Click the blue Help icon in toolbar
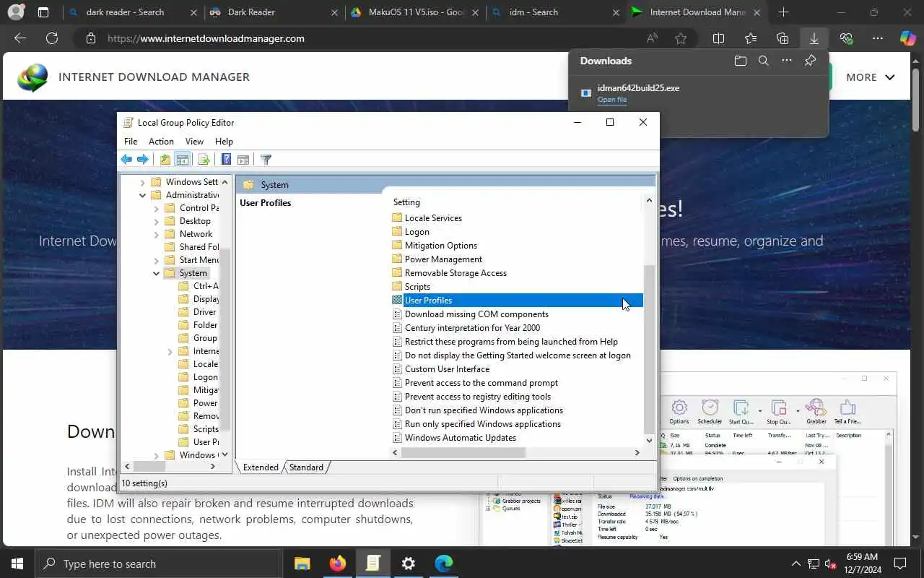This screenshot has width=924, height=578. point(226,160)
